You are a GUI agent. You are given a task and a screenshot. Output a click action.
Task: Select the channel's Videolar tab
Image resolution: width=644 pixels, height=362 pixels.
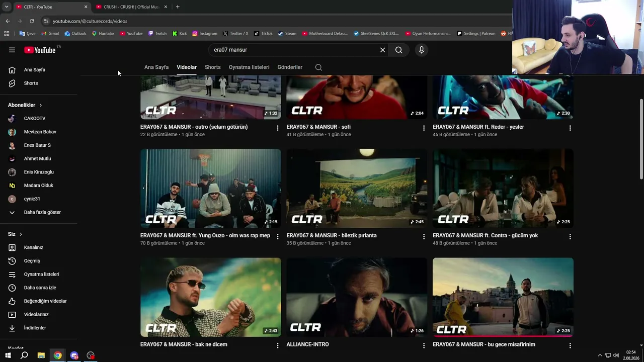[x=187, y=67]
